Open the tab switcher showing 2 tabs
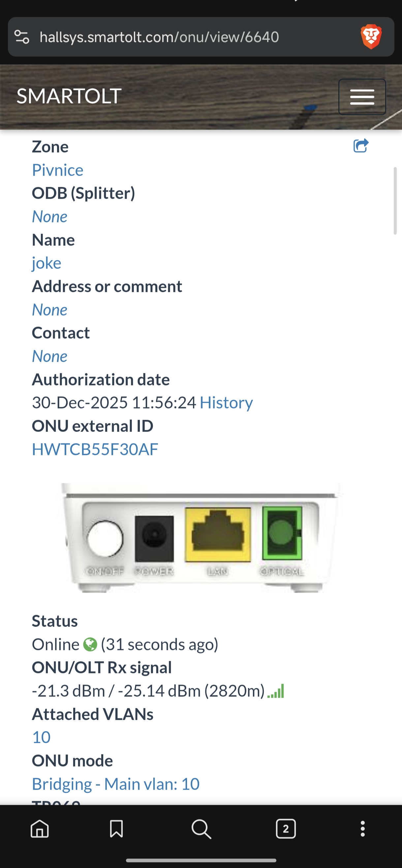This screenshot has width=402, height=868. click(286, 828)
